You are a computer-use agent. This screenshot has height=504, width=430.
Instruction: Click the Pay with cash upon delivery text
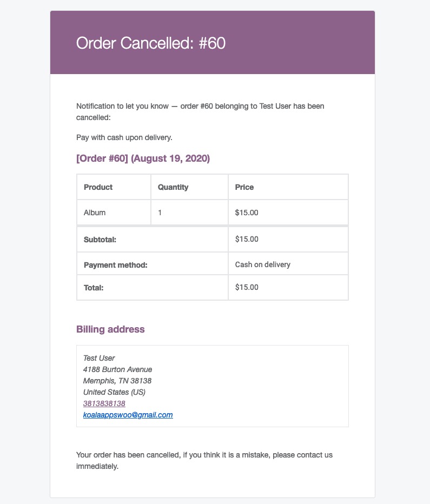coord(124,137)
